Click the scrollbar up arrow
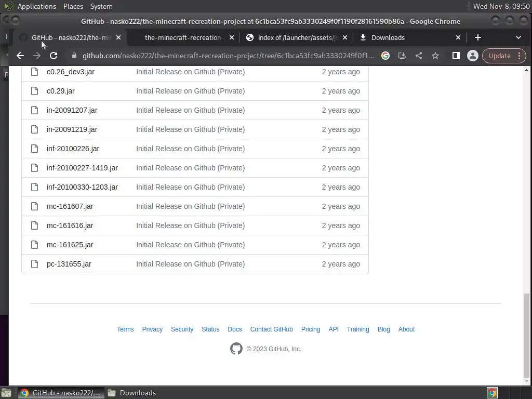 [x=526, y=70]
